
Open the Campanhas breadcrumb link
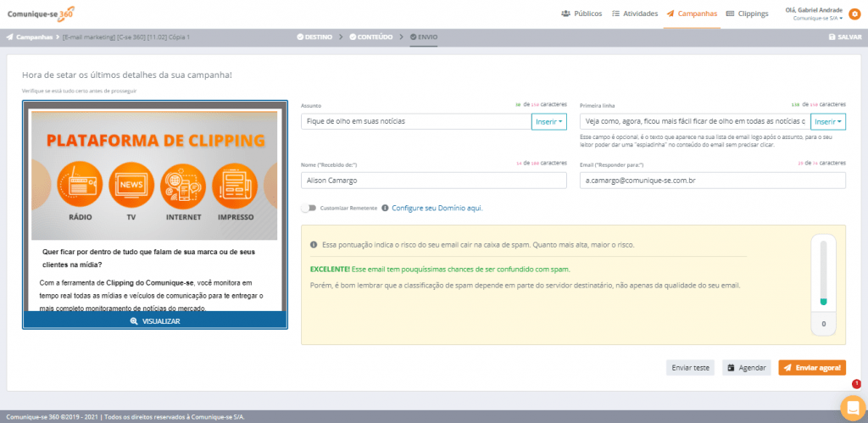coord(30,37)
